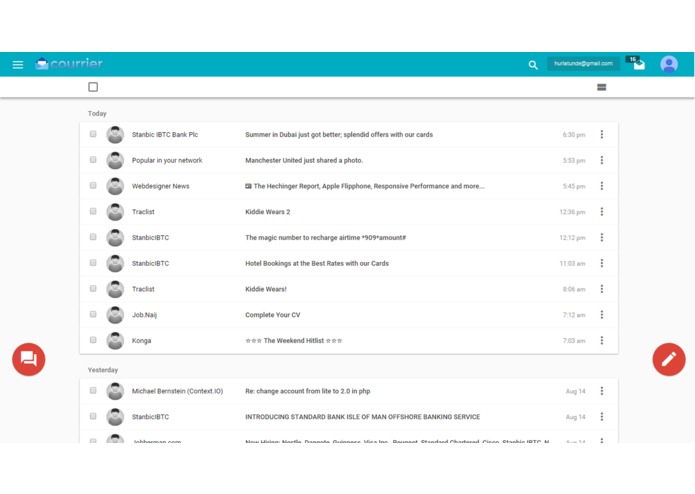Screen dimensions: 695x494
Task: Open more options for Popular in your network email
Action: 601,160
